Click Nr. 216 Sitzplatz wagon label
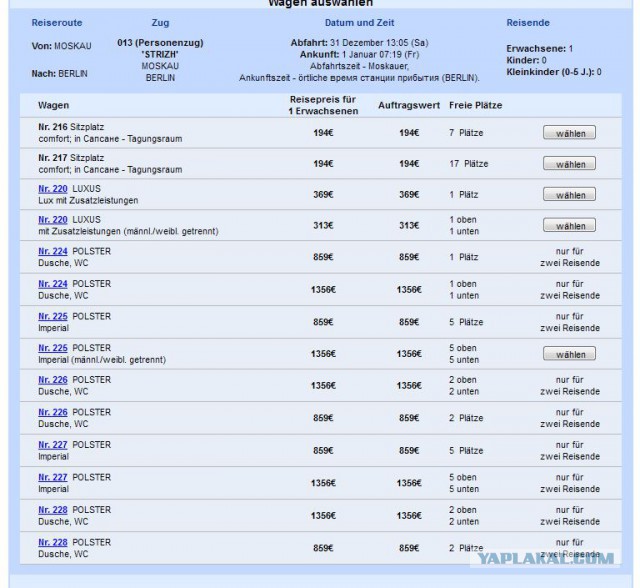Image resolution: width=640 pixels, height=588 pixels. (71, 127)
